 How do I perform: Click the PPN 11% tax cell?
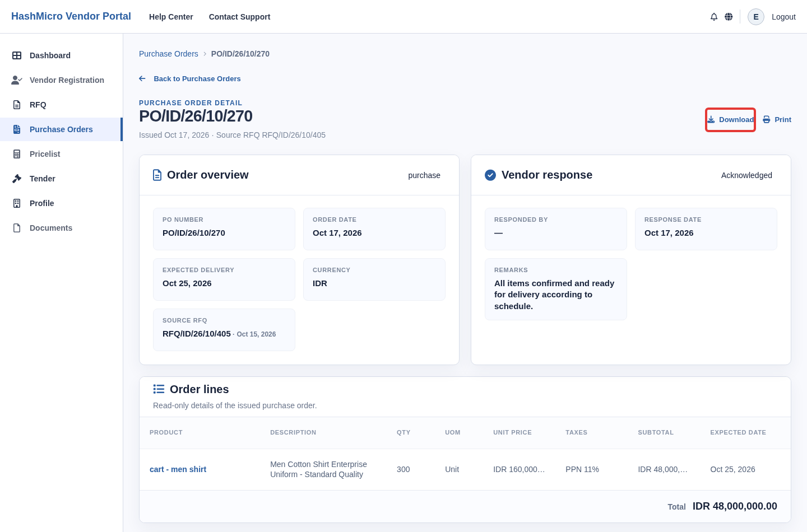pyautogui.click(x=582, y=469)
